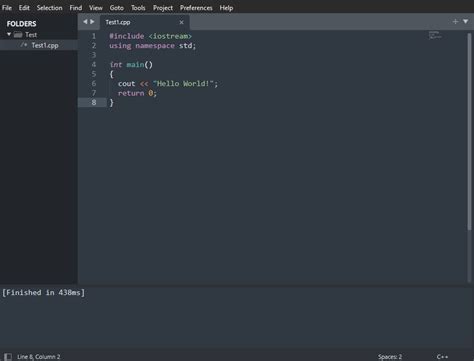Click on <iostream> in line 1

coord(170,36)
